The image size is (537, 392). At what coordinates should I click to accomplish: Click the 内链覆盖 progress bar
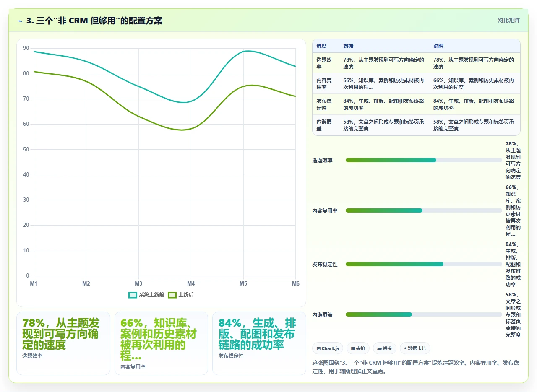(424, 314)
